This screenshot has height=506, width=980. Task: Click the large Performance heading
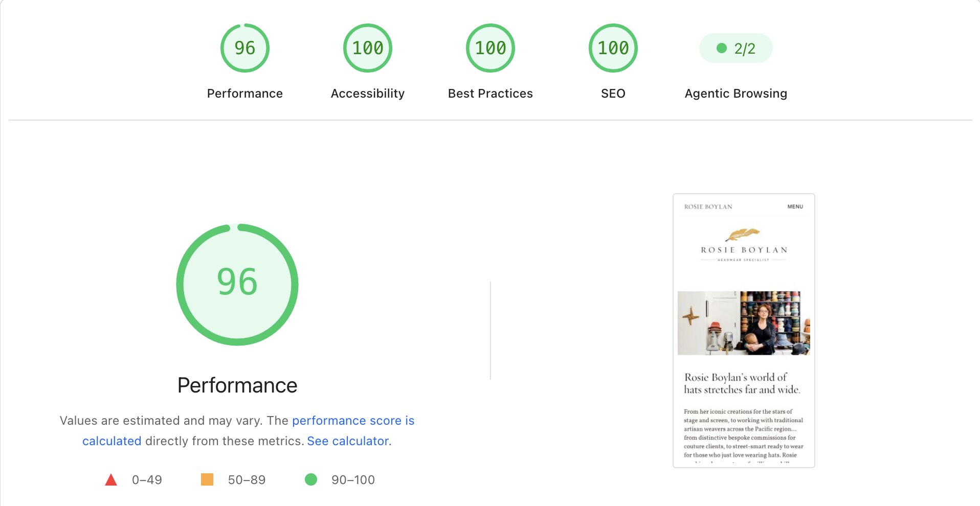pyautogui.click(x=237, y=385)
